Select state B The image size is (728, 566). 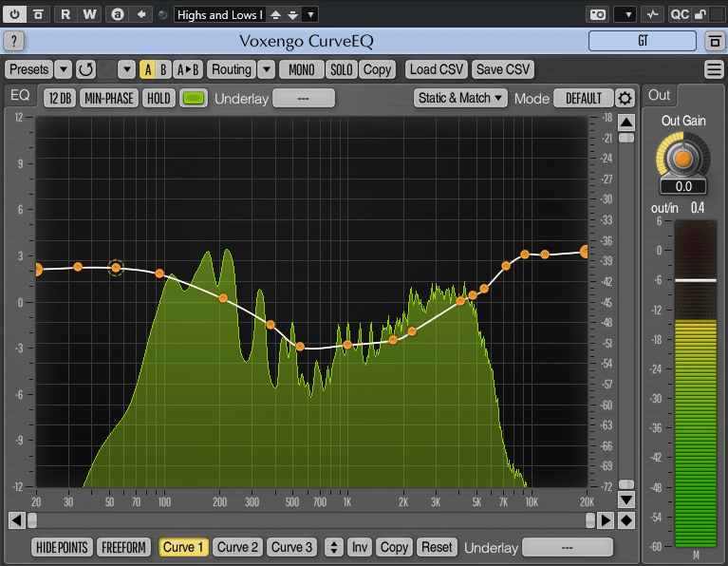coord(163,69)
